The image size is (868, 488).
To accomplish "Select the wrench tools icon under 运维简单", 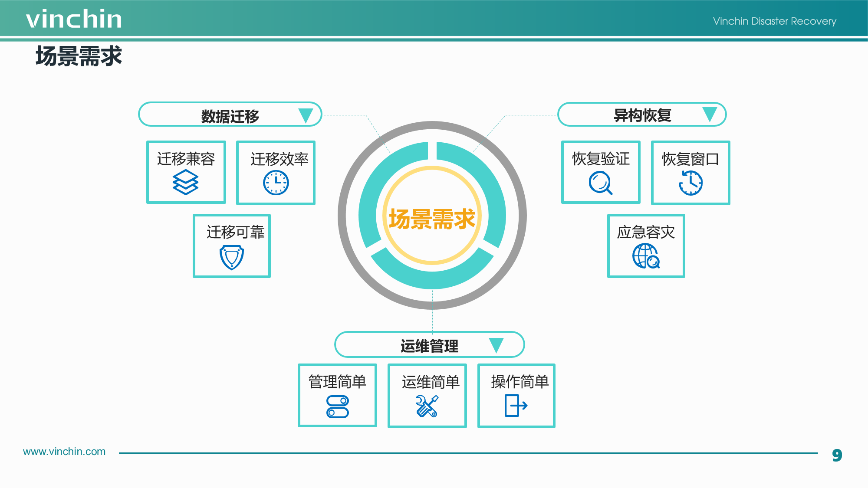I will pos(427,406).
